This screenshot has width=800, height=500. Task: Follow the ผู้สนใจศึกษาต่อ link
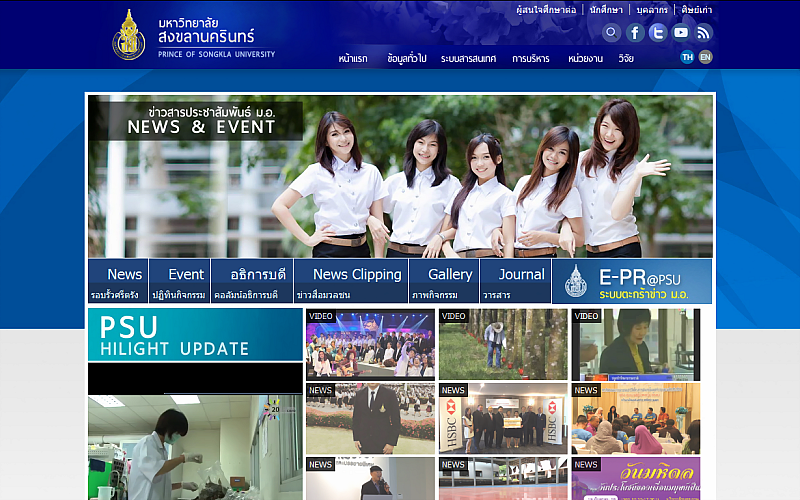(x=546, y=10)
